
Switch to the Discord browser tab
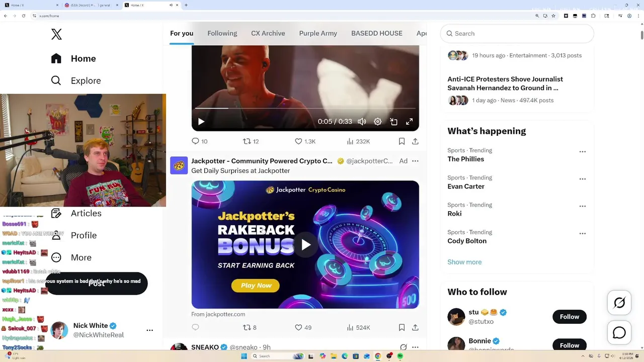[90, 5]
